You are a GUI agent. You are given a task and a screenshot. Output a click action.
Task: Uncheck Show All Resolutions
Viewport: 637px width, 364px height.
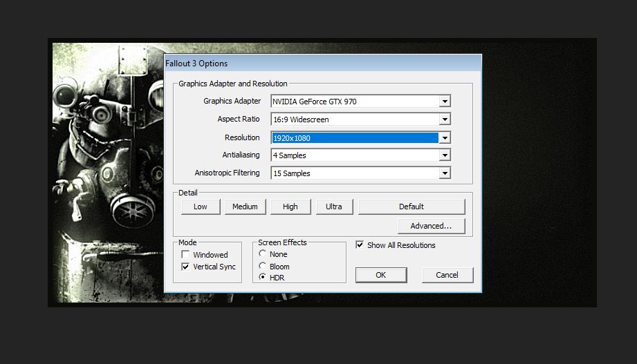pos(360,245)
